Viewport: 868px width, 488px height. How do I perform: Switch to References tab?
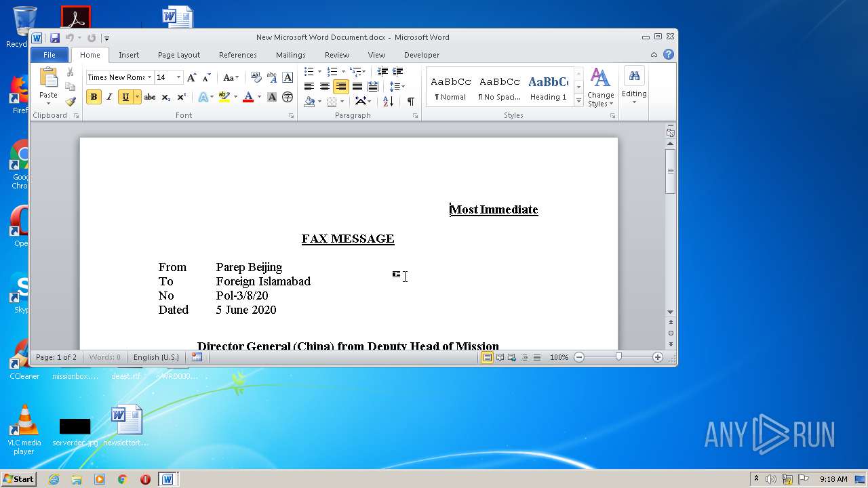238,55
